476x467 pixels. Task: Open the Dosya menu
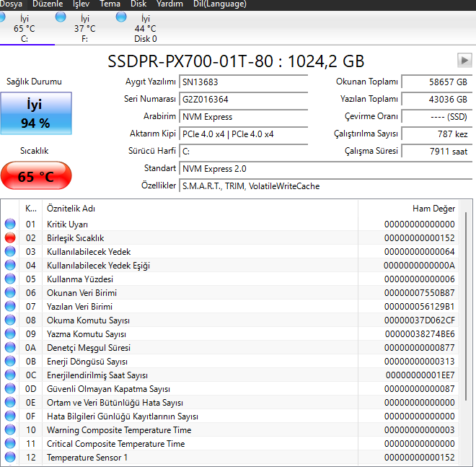11,4
